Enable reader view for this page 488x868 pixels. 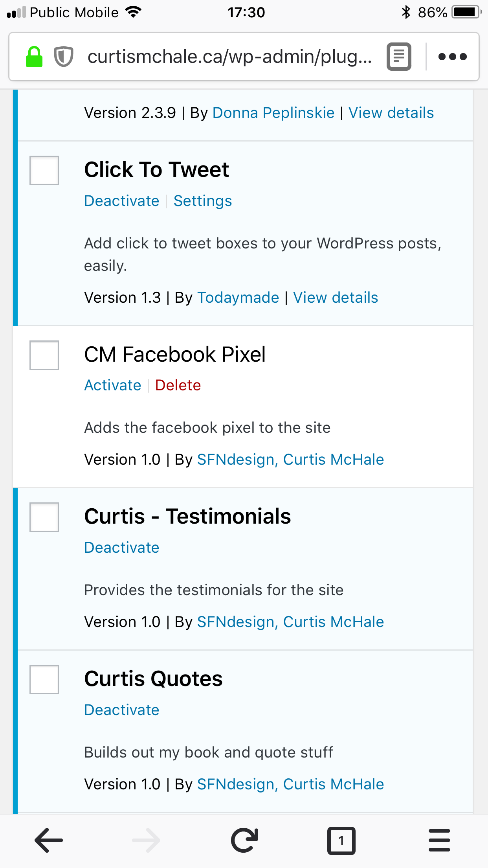pyautogui.click(x=399, y=57)
